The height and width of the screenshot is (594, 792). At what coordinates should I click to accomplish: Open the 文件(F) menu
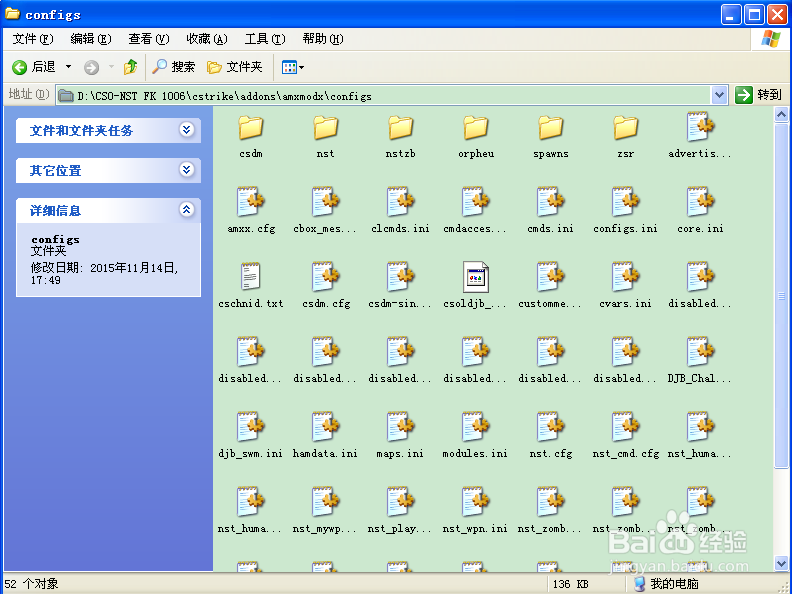coord(33,39)
